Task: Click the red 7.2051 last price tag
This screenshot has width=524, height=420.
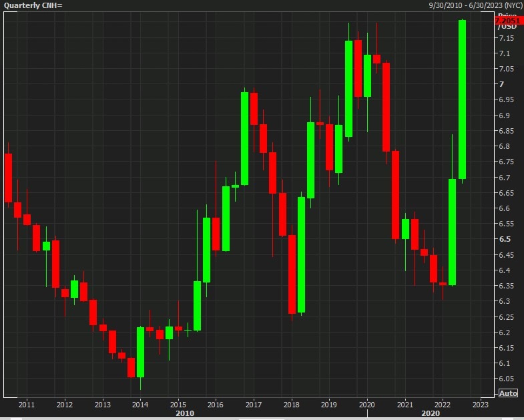Action: pos(509,21)
